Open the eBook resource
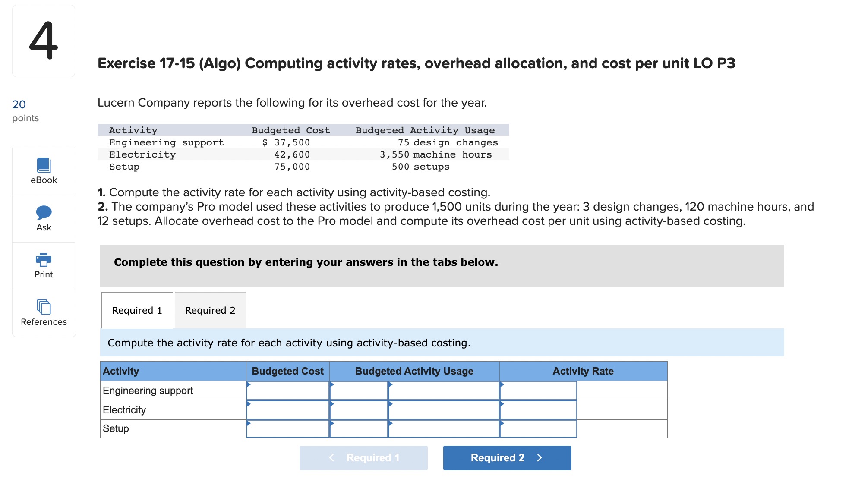852x504 pixels. [x=43, y=170]
